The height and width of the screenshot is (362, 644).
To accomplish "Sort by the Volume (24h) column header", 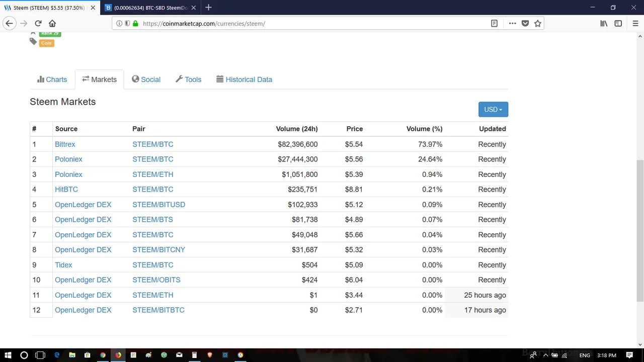I will (297, 129).
